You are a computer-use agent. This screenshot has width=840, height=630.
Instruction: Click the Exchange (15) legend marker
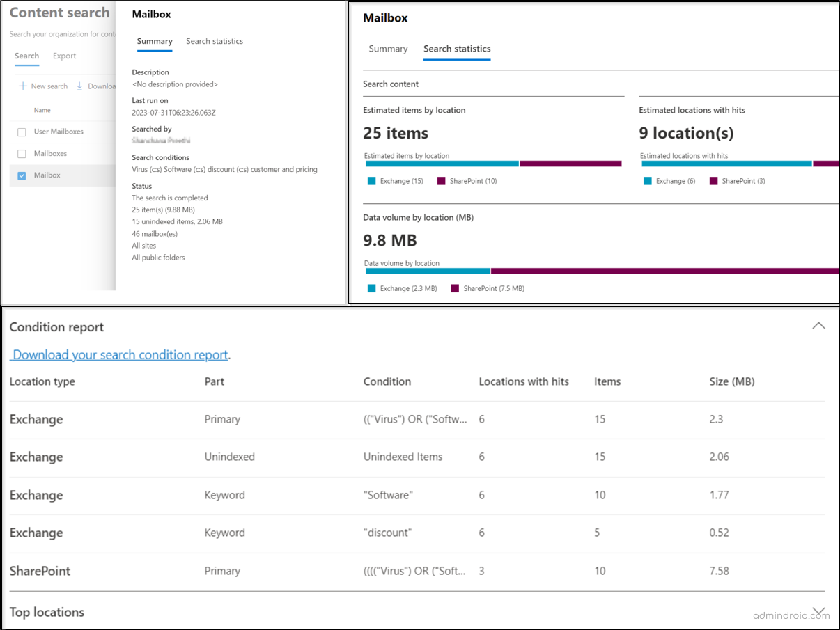pyautogui.click(x=372, y=180)
